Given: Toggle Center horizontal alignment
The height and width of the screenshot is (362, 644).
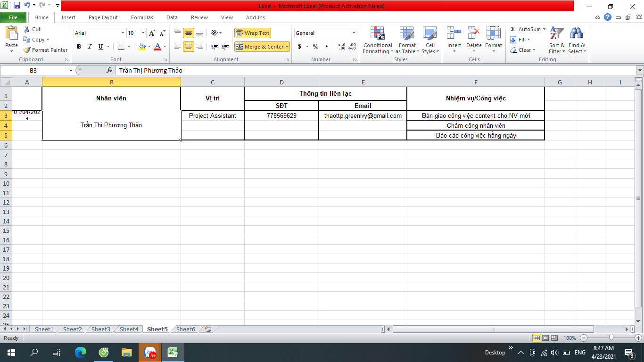Looking at the screenshot, I should pyautogui.click(x=189, y=47).
